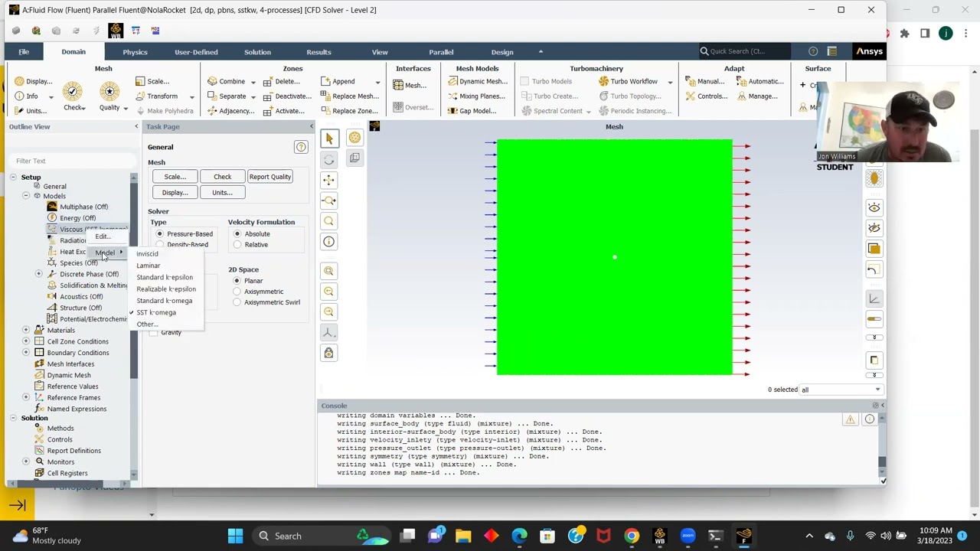Click the Quick Search field
This screenshot has width=980, height=551.
tap(744, 51)
